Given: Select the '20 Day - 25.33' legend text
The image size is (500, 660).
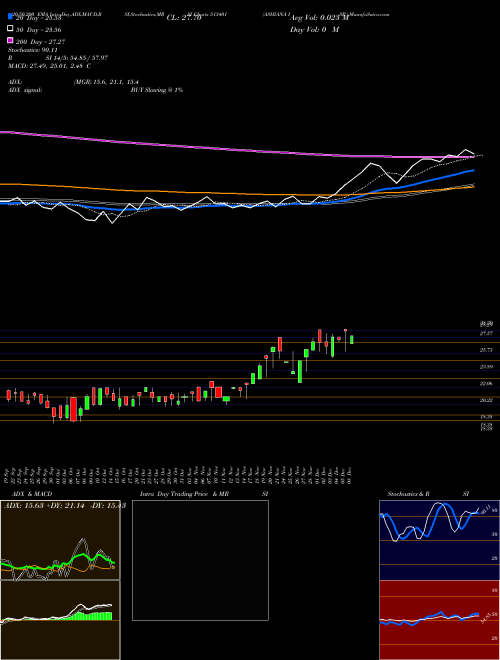Looking at the screenshot, I should pos(38,18).
